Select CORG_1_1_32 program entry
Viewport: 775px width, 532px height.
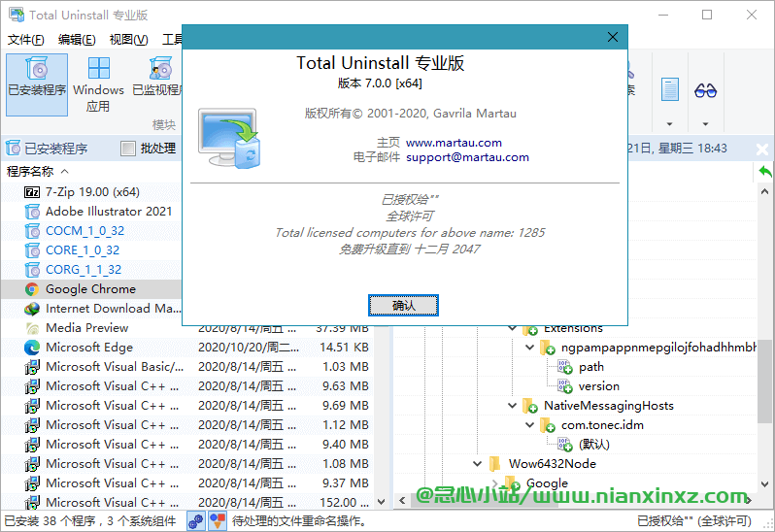tap(84, 270)
